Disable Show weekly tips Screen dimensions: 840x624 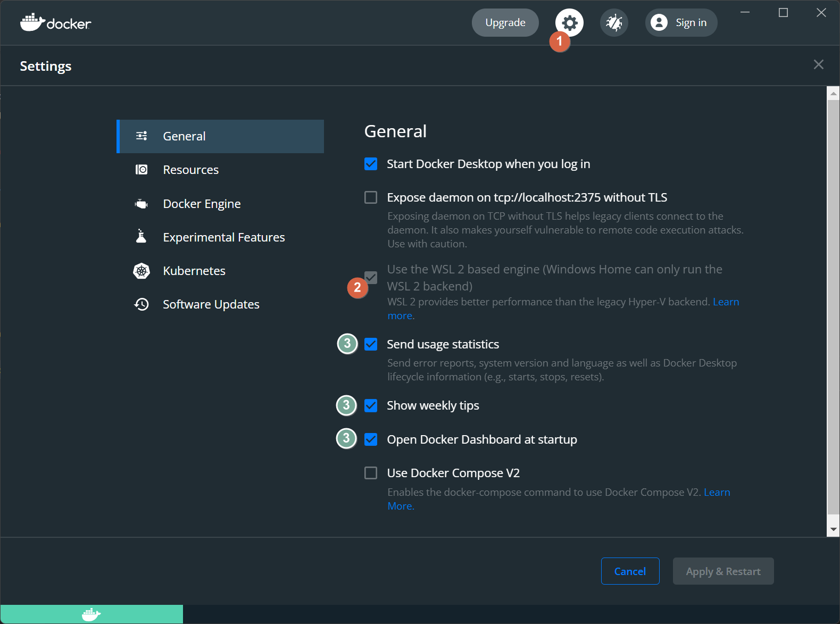point(371,405)
